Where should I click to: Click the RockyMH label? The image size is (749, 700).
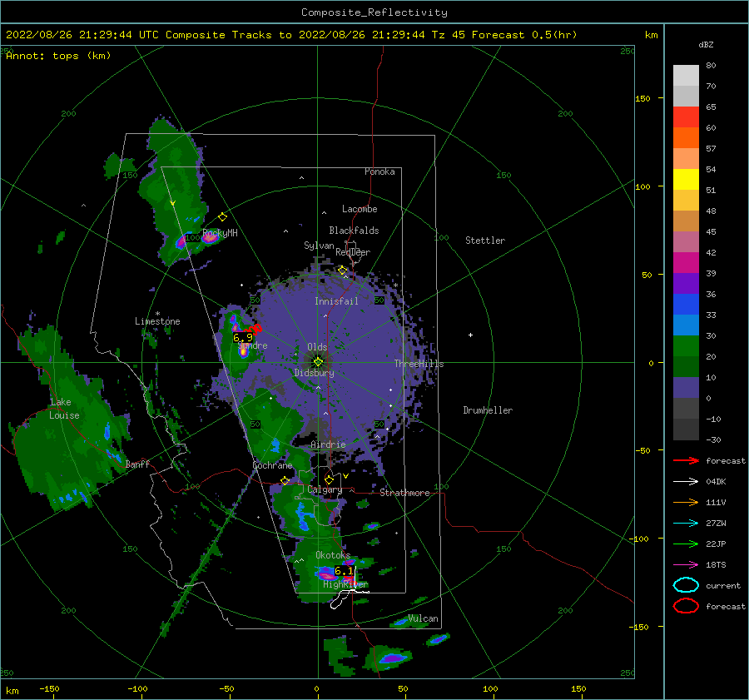point(220,233)
